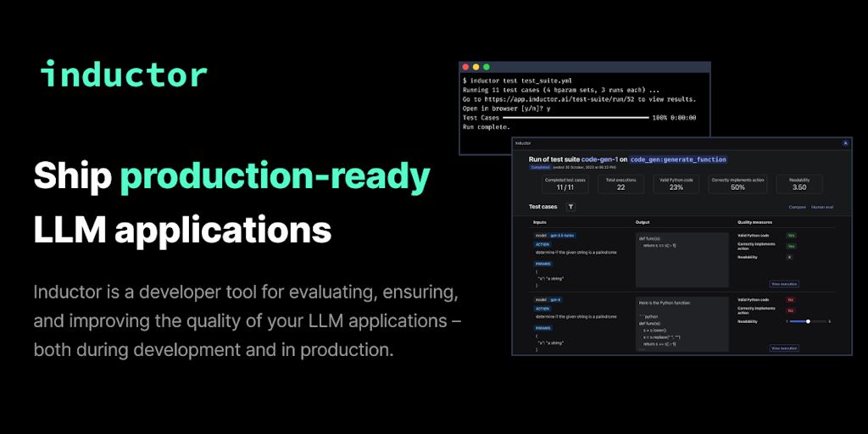View execution for the gpt-4 test case
This screenshot has height=434, width=868.
click(784, 348)
